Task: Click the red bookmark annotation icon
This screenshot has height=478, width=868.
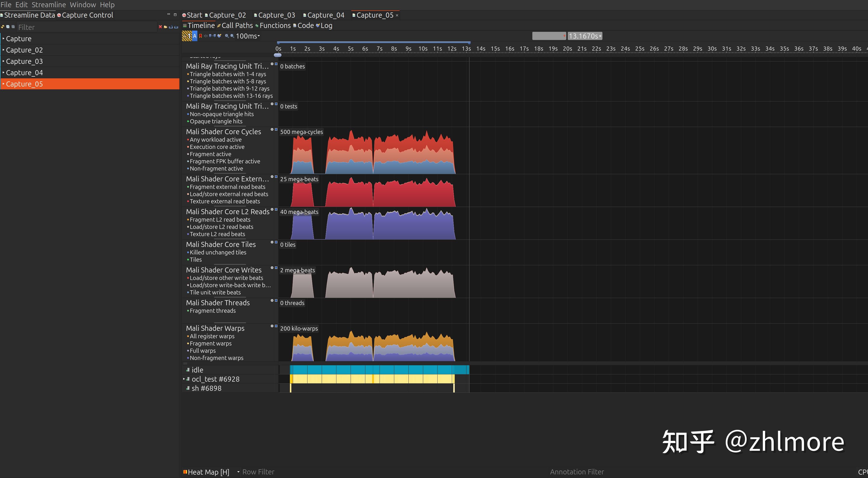Action: (200, 36)
